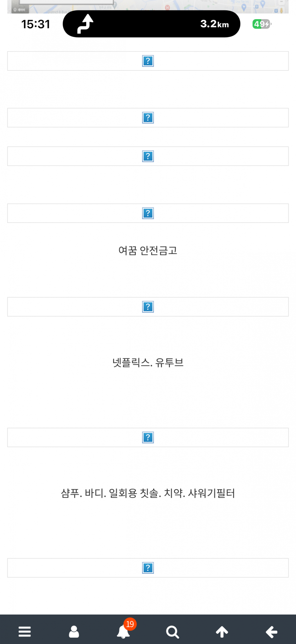Tap the turn arrow in navigation pill
This screenshot has width=296, height=644.
pyautogui.click(x=85, y=24)
